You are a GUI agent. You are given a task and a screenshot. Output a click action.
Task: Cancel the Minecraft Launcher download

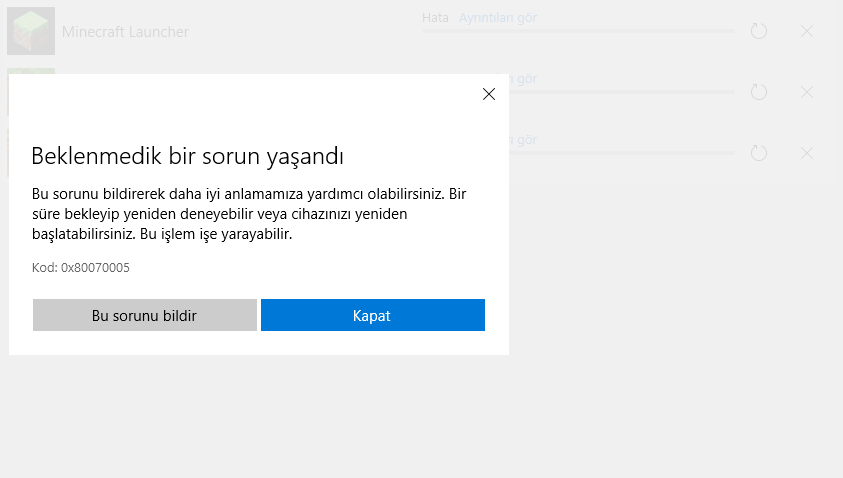point(806,31)
